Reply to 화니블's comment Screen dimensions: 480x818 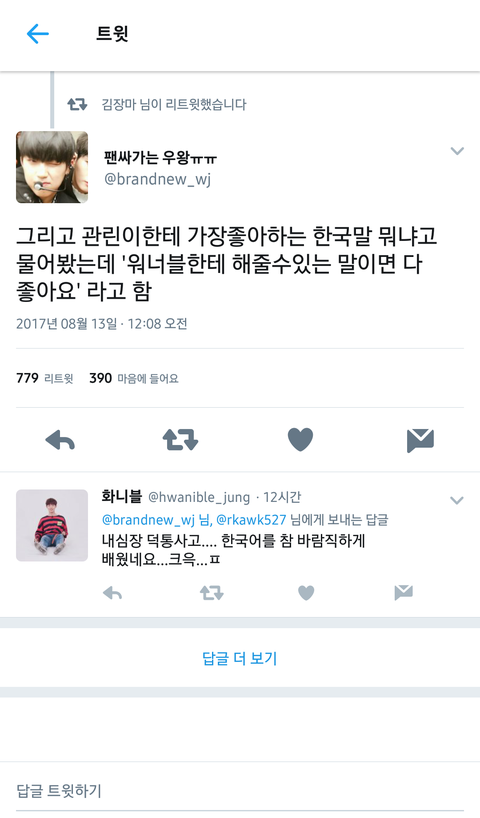[112, 593]
